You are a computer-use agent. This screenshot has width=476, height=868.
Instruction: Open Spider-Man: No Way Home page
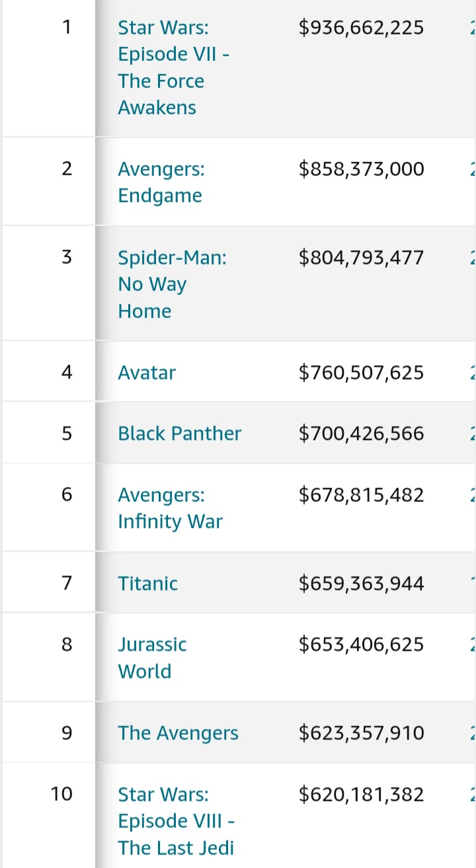172,284
